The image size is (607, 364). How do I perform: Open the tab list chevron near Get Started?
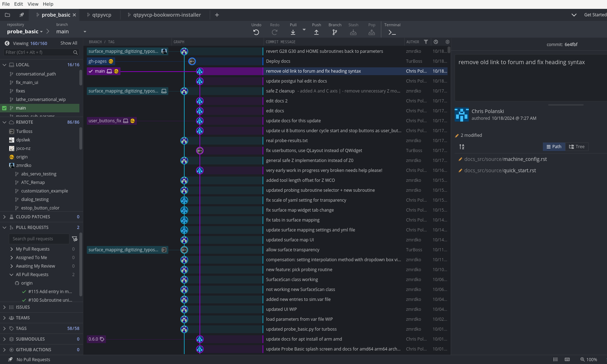pos(574,15)
